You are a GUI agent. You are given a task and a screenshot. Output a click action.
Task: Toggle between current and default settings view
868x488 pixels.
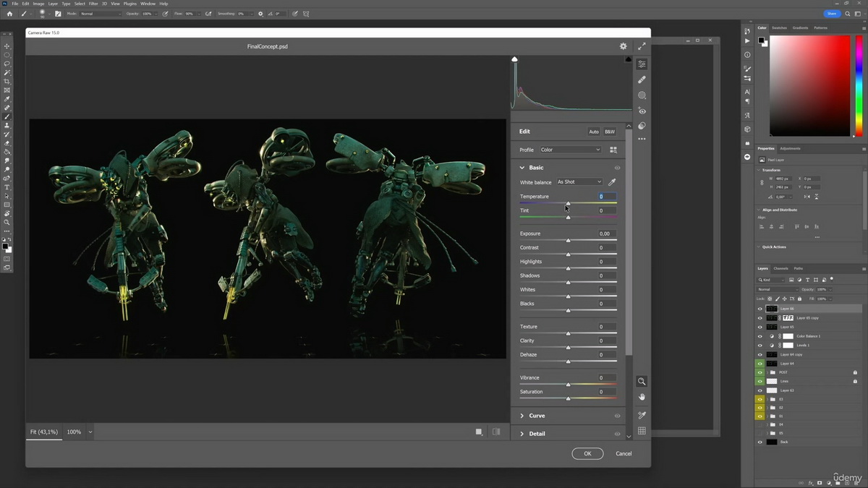[496, 432]
